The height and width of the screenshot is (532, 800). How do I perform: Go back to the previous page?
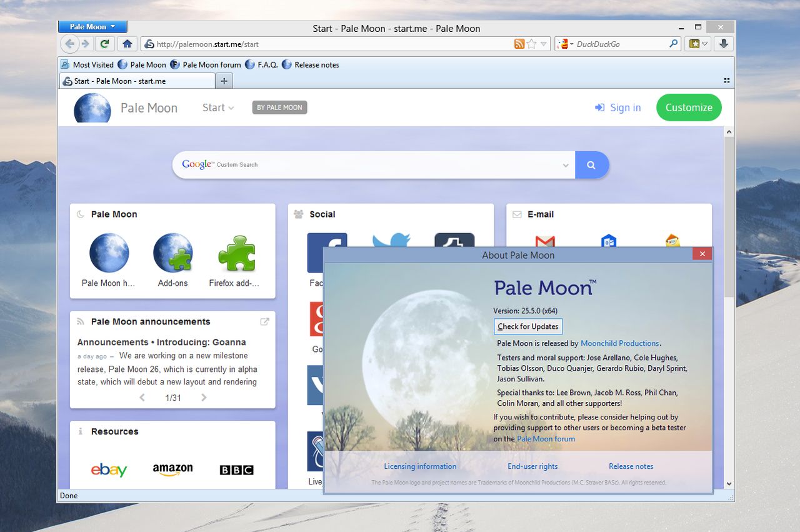click(x=70, y=44)
